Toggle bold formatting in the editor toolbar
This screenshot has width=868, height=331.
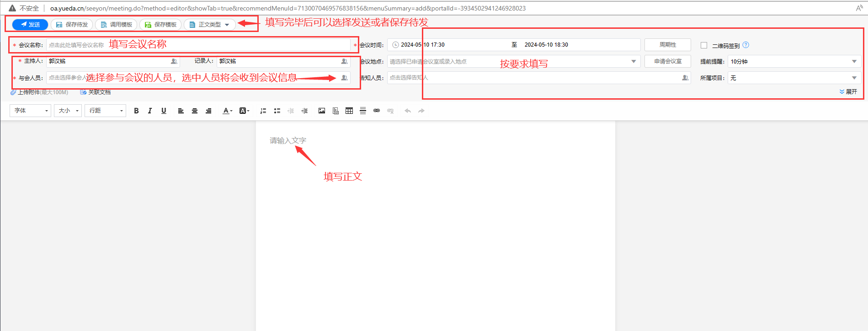pos(136,111)
